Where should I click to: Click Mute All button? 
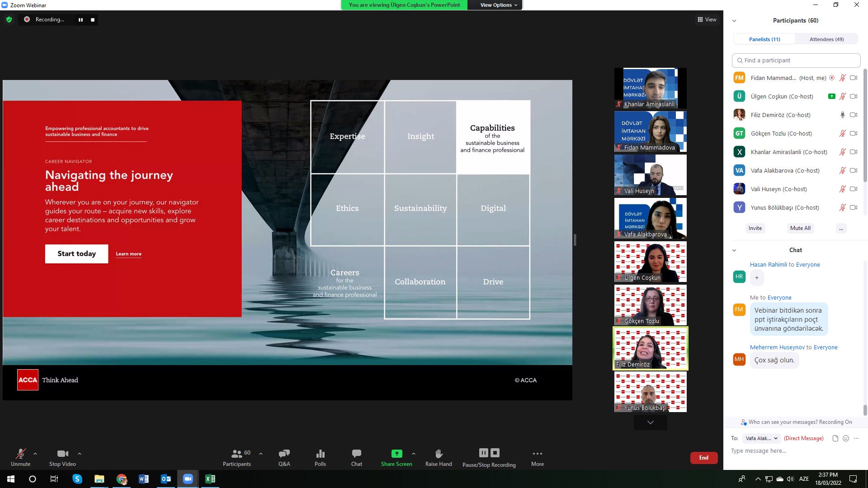tap(800, 228)
